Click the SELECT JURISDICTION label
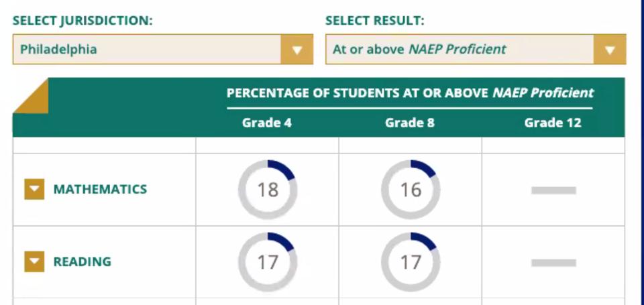 [83, 21]
